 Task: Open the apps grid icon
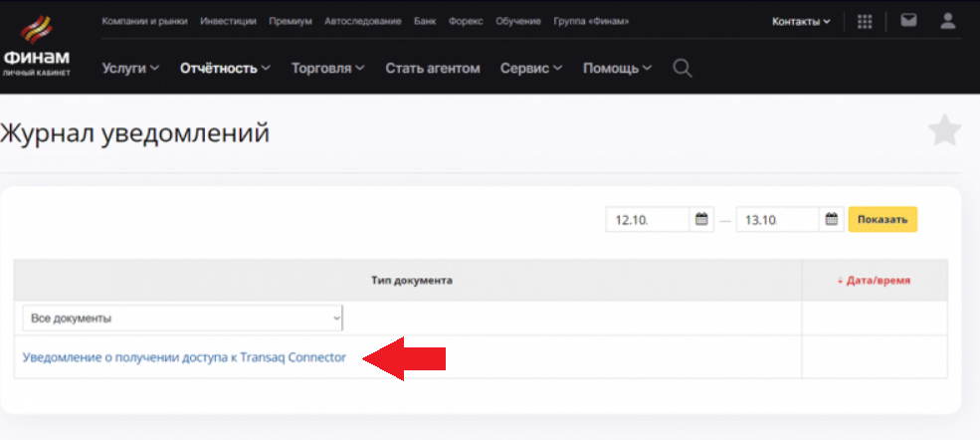coord(865,21)
